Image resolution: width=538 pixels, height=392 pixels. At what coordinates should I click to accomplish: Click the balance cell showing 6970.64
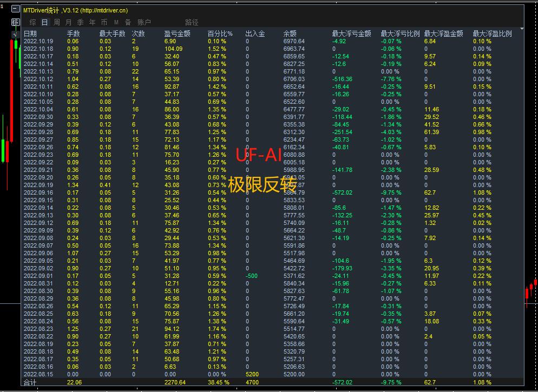pos(293,41)
